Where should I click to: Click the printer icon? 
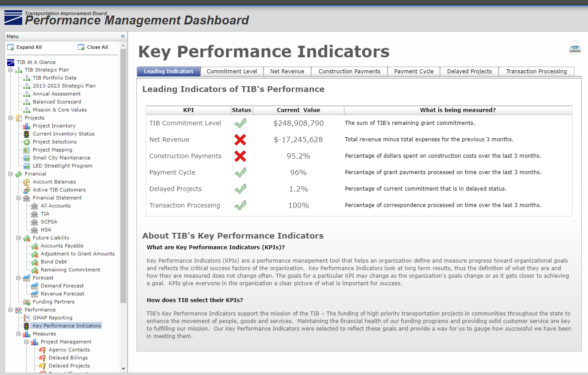[x=575, y=47]
